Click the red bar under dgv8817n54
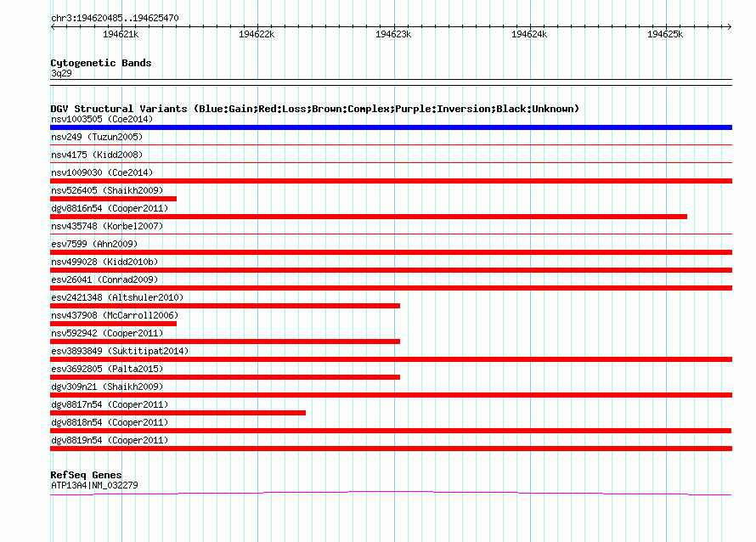756x542 pixels. tap(178, 413)
